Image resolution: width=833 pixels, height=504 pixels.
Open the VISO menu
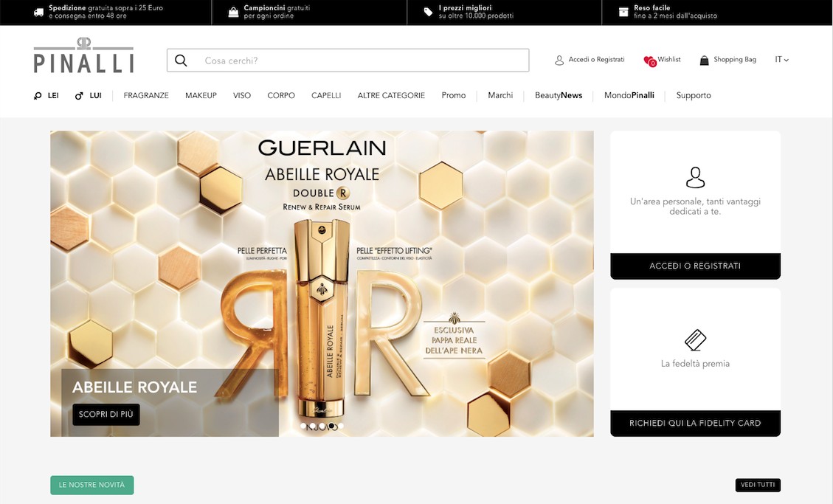(242, 96)
